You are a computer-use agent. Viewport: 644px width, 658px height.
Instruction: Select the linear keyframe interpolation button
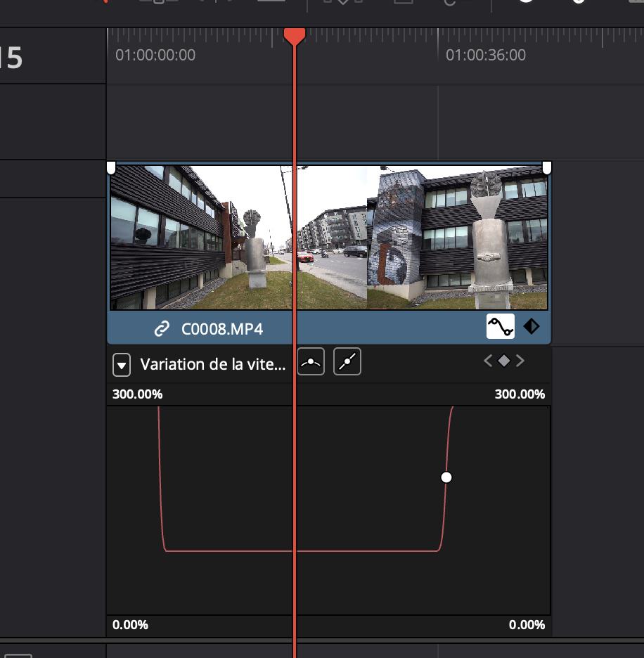(347, 363)
